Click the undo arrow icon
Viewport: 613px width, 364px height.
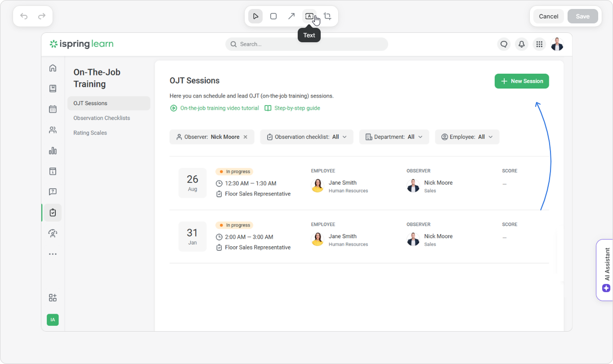(24, 16)
